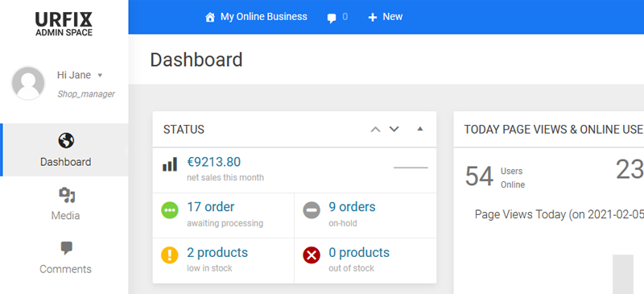Open Dashboard via globe icon in sidebar
The width and height of the screenshot is (644, 294).
66,141
